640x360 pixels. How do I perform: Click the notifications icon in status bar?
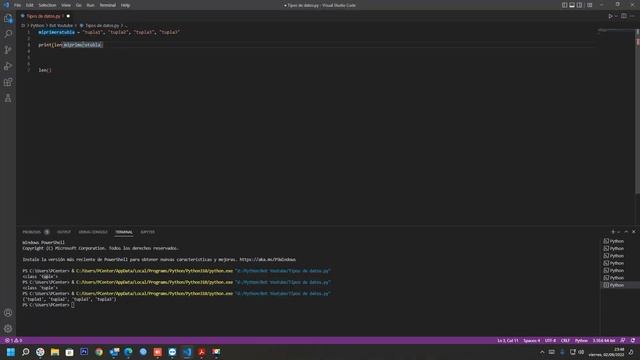(x=633, y=340)
